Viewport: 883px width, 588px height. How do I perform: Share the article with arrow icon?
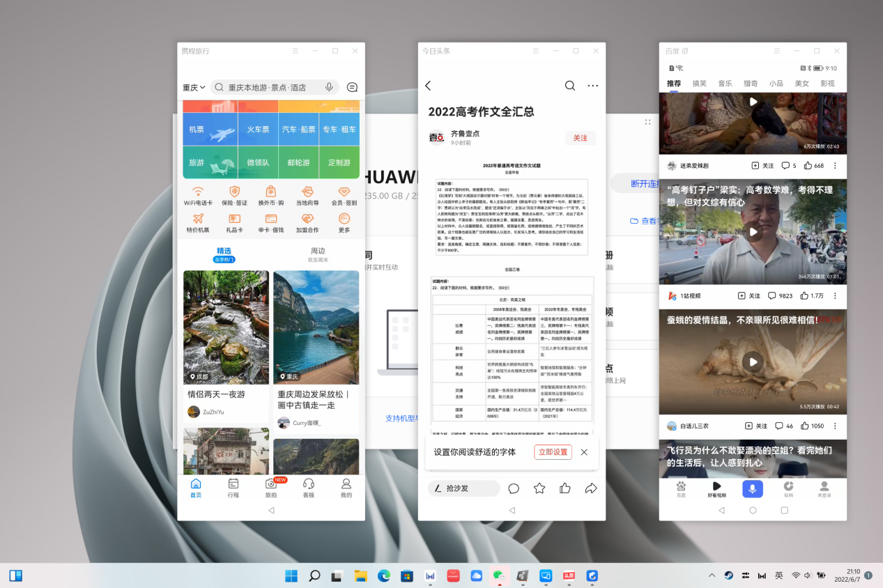click(591, 488)
